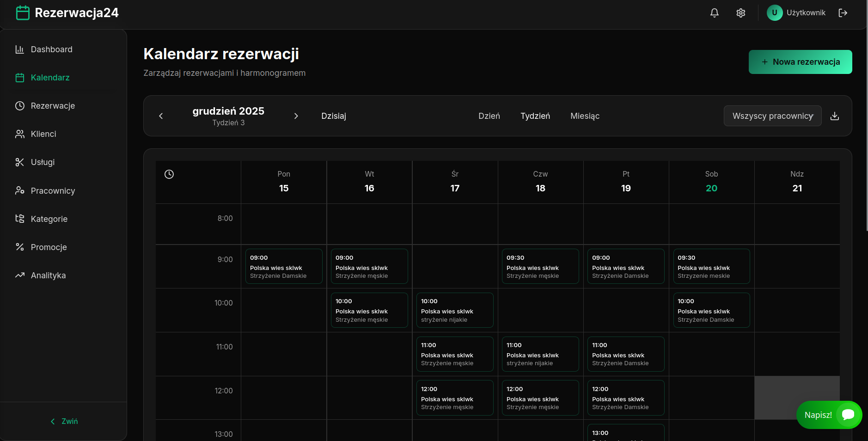Go to the next week with the chevron
The width and height of the screenshot is (868, 441).
(x=296, y=116)
